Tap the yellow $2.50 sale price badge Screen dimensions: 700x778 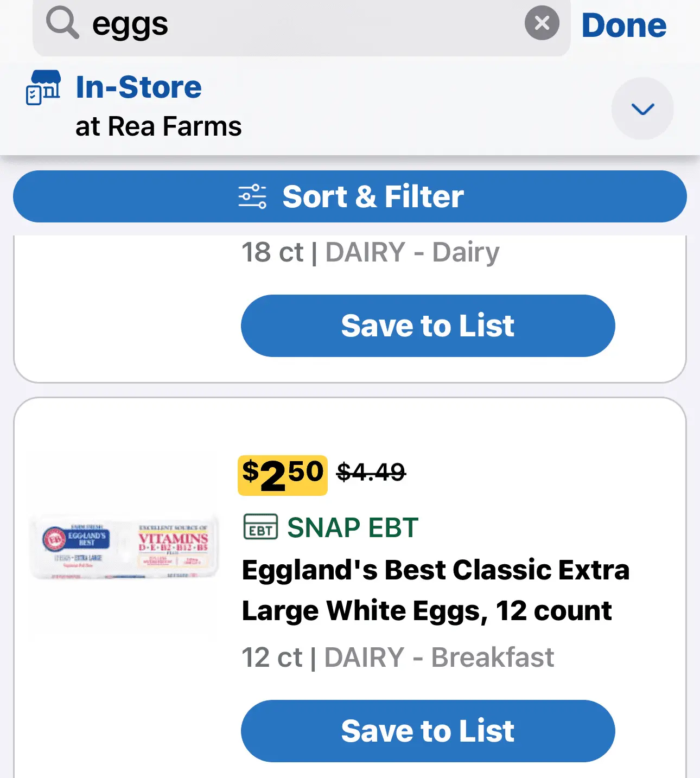point(282,475)
